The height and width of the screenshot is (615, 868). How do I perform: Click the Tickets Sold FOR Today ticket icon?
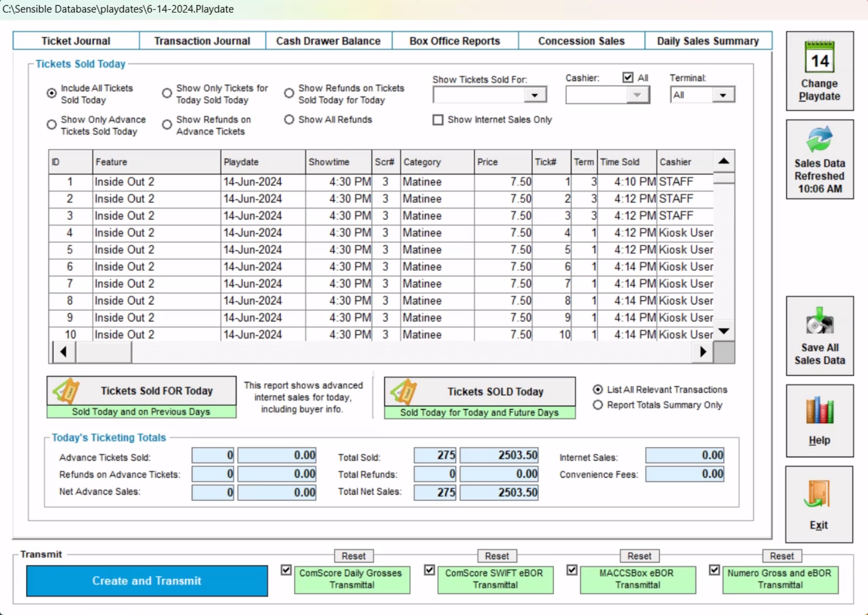(x=67, y=391)
